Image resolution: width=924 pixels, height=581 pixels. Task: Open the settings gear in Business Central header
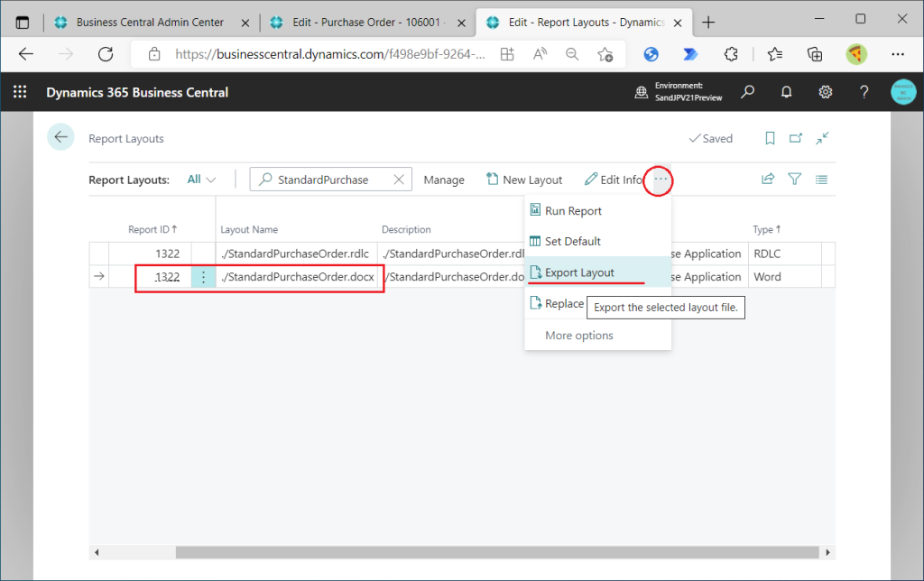(x=825, y=92)
